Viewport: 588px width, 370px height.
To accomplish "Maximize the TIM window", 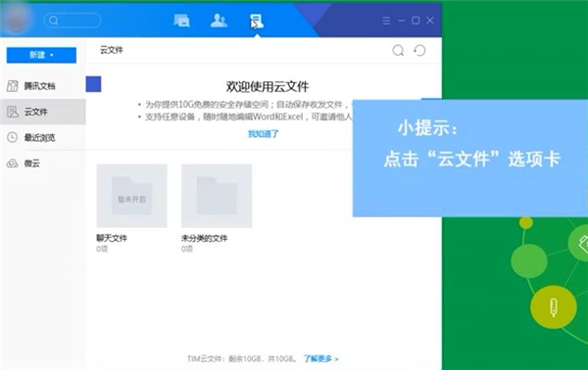I will click(416, 21).
